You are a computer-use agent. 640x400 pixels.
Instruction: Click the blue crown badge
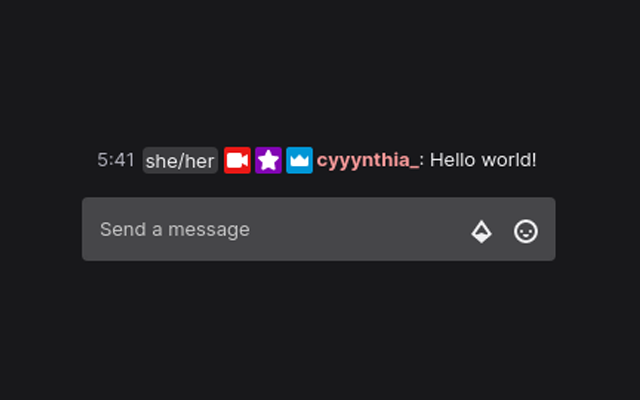click(299, 160)
